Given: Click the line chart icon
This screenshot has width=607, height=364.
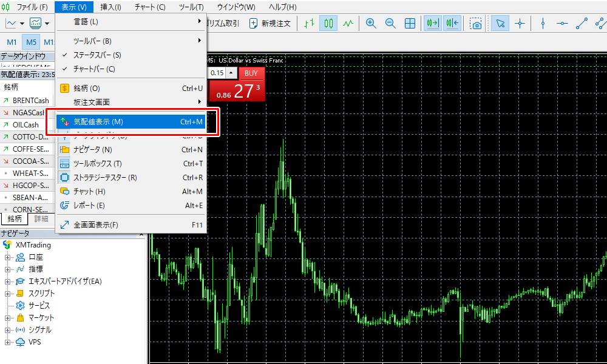Looking at the screenshot, I should point(348,24).
